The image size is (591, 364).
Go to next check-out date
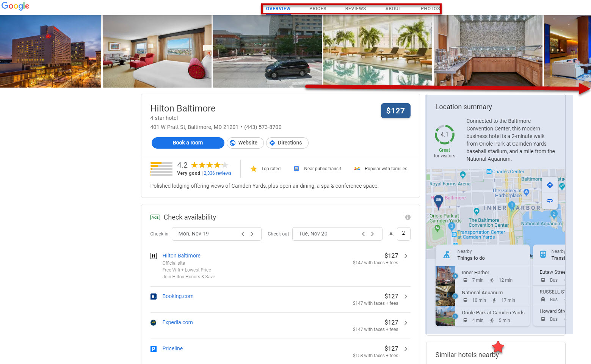[372, 234]
